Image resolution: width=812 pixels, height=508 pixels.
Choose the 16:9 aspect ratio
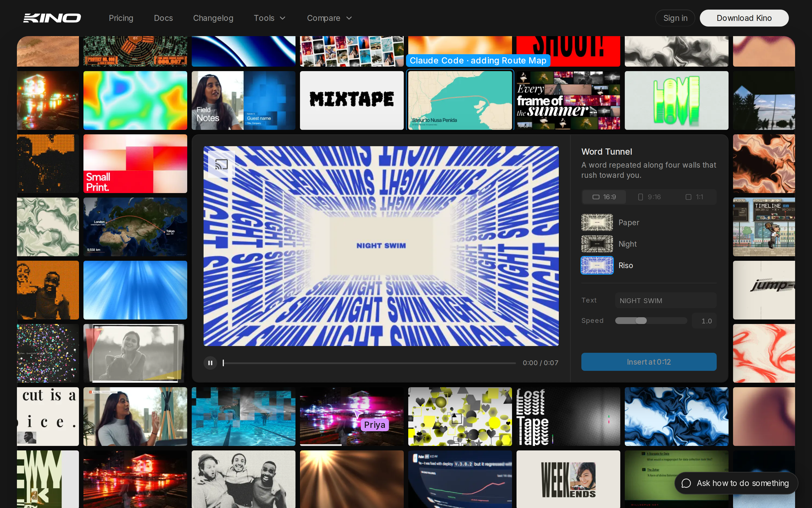pos(604,197)
